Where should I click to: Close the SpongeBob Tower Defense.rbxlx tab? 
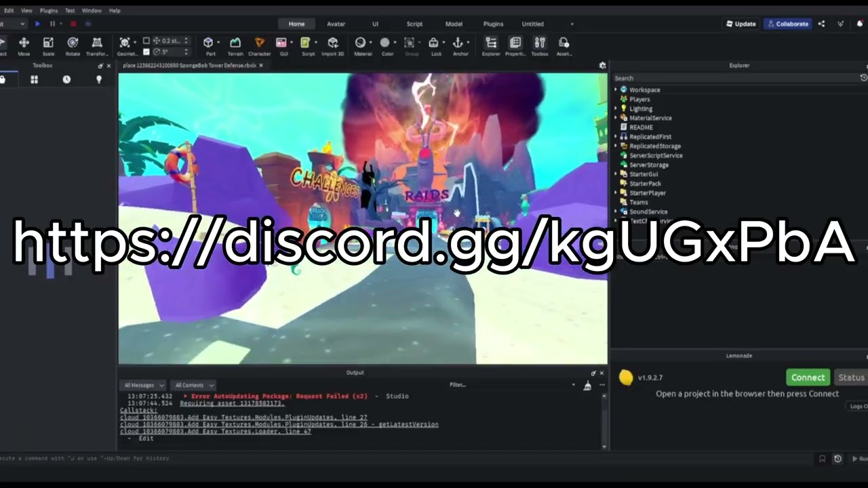click(x=261, y=66)
